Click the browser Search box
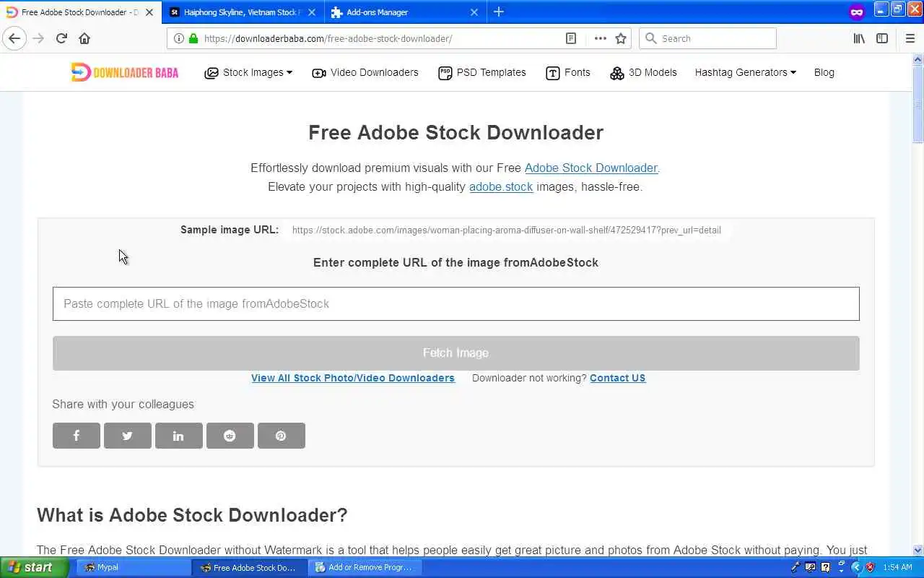924x578 pixels. [708, 38]
